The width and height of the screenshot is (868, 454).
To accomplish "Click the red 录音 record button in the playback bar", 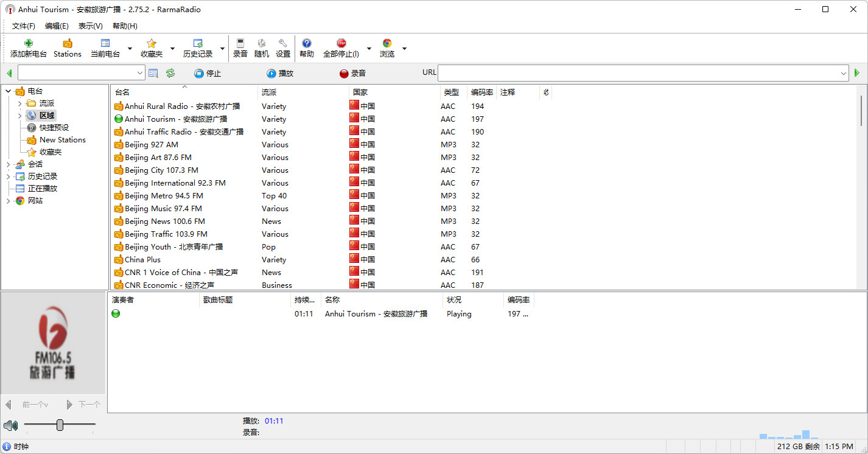I will click(352, 74).
